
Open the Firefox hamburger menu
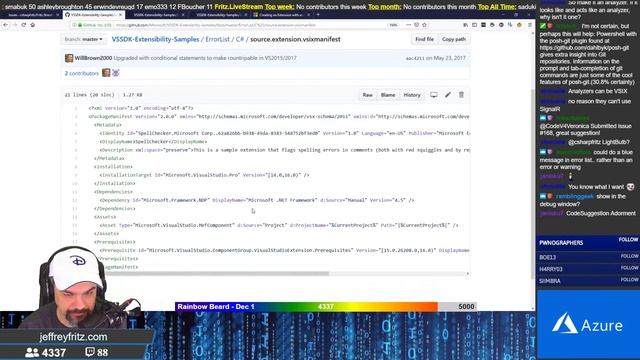click(530, 25)
